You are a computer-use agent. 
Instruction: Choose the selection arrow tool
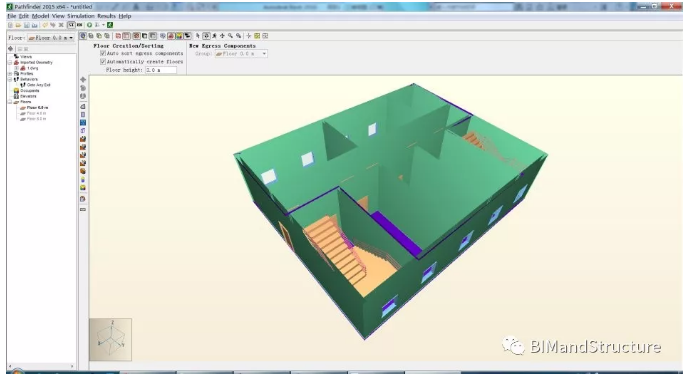[198, 36]
